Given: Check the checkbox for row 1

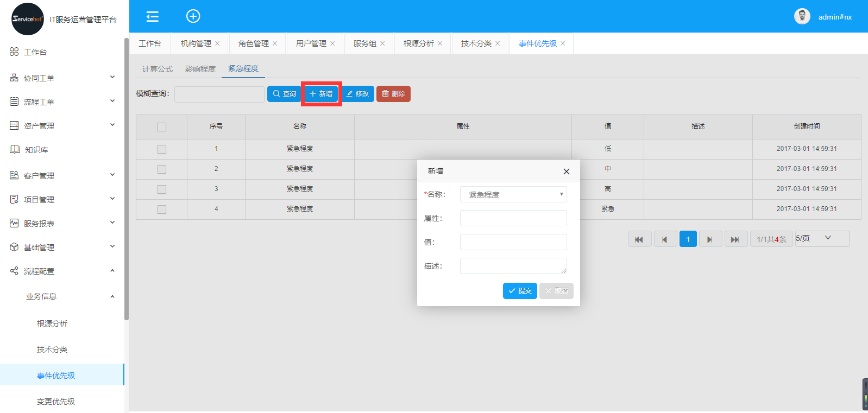Looking at the screenshot, I should pos(162,149).
